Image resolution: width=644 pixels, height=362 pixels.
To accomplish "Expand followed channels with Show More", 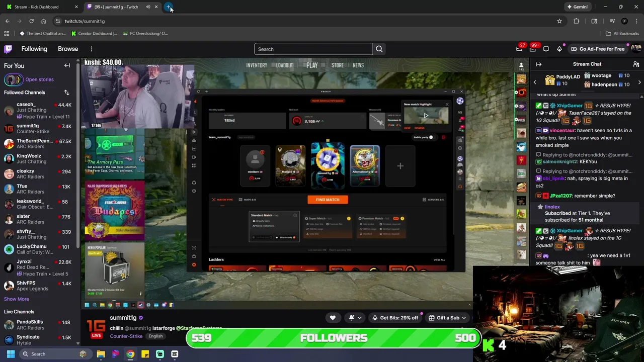I will [17, 299].
